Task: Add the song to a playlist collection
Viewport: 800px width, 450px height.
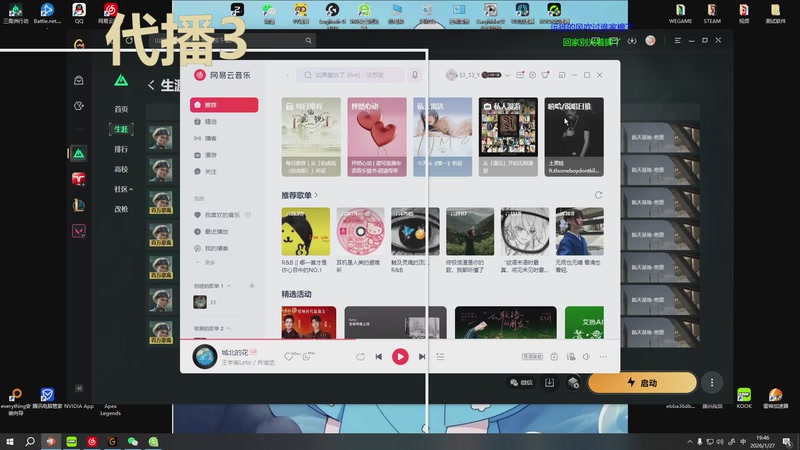Action: 554,357
